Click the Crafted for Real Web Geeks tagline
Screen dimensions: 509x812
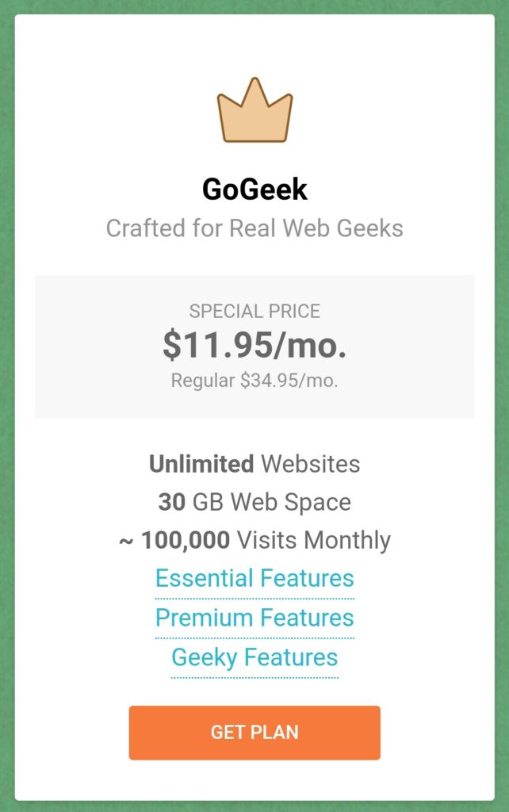(x=254, y=228)
